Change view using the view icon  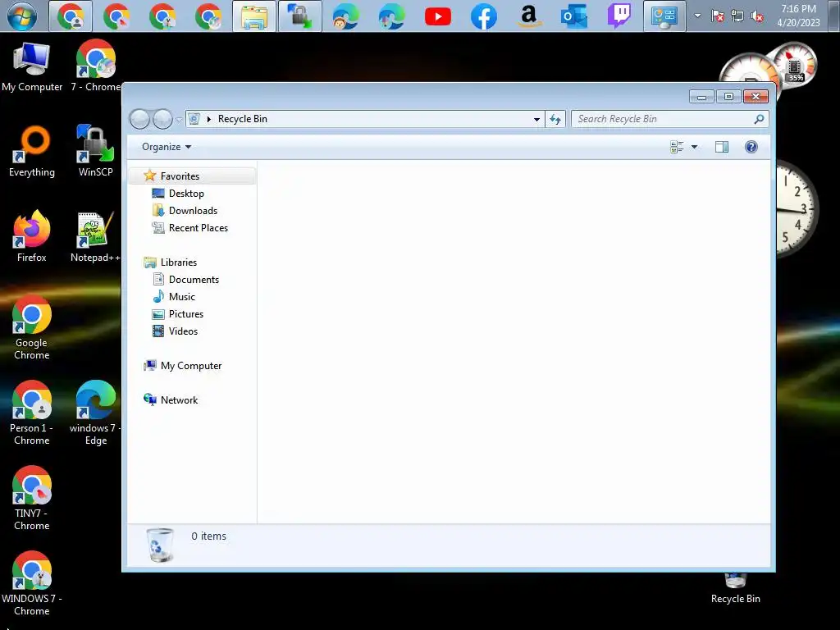[677, 147]
